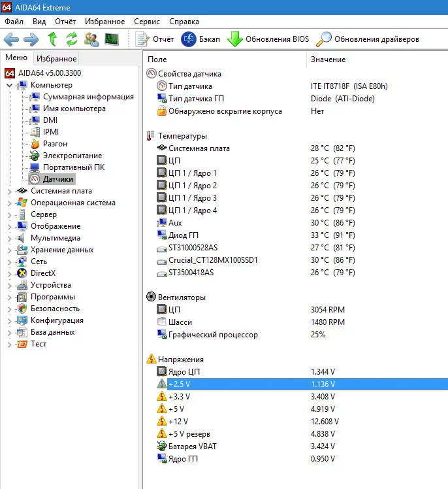Open the users manager toolbar icon

[91, 39]
